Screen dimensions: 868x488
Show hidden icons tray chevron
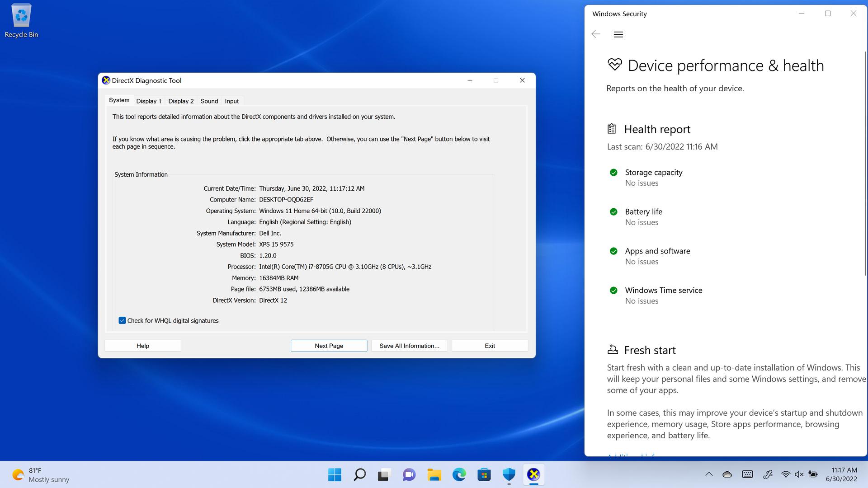point(709,474)
